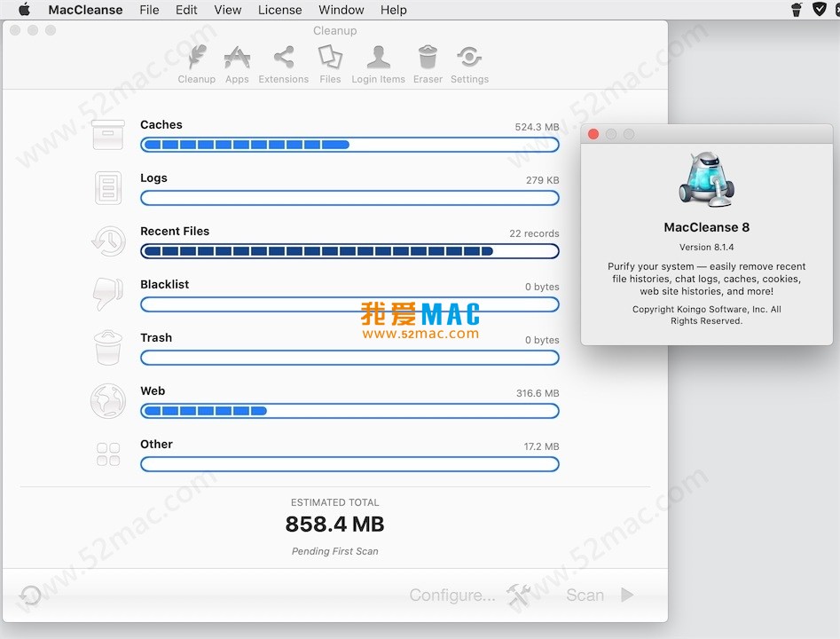Click the 524.3 MB caches size value

[537, 127]
